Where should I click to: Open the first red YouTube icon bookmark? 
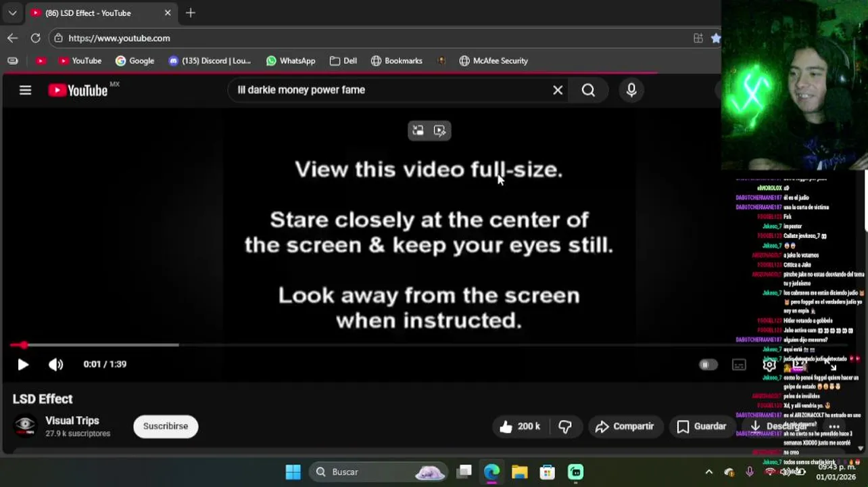(41, 61)
